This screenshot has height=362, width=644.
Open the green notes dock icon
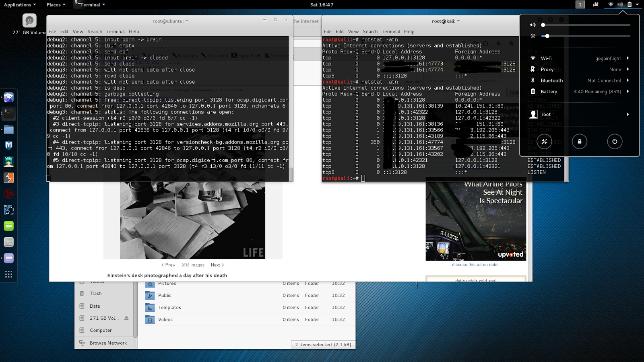pos(9,226)
